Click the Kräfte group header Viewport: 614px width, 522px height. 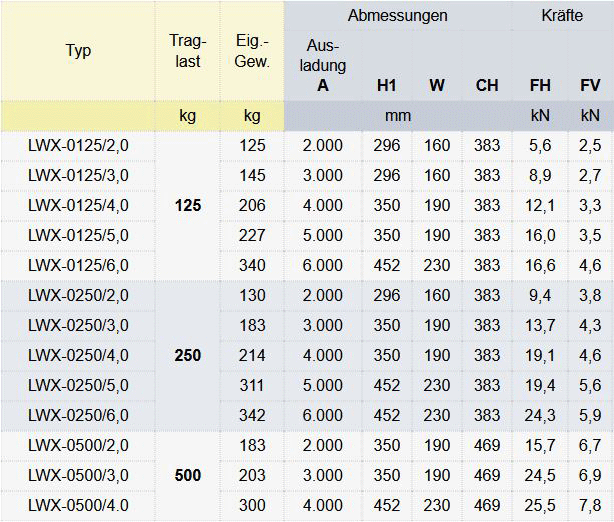tap(563, 16)
